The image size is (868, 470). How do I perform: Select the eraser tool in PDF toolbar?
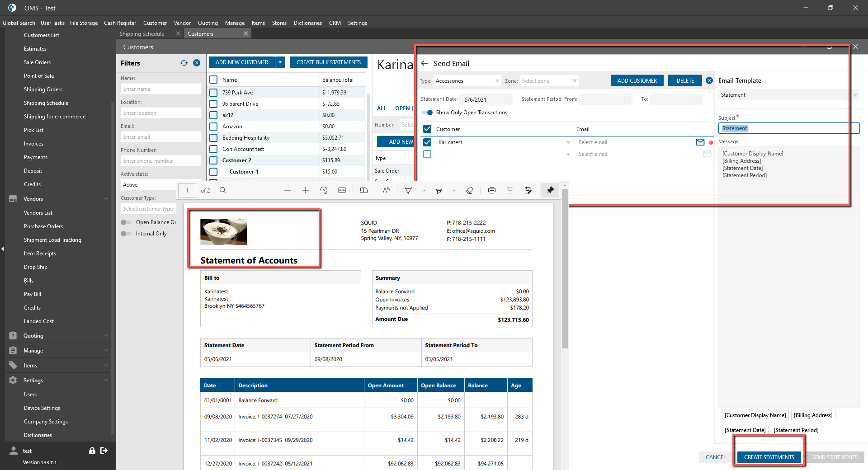470,190
